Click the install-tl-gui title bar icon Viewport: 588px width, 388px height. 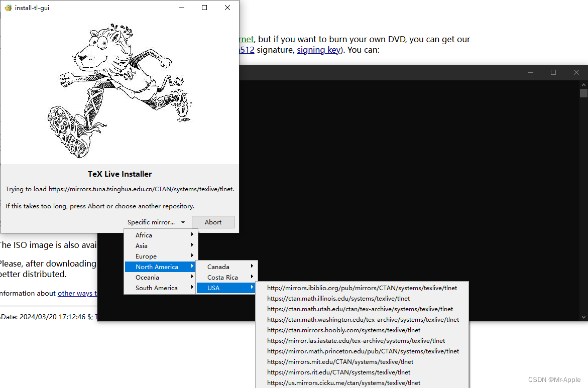click(8, 8)
